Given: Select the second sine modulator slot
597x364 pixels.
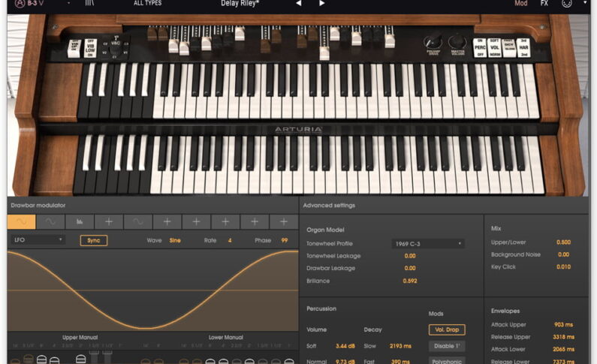Looking at the screenshot, I should [x=50, y=221].
